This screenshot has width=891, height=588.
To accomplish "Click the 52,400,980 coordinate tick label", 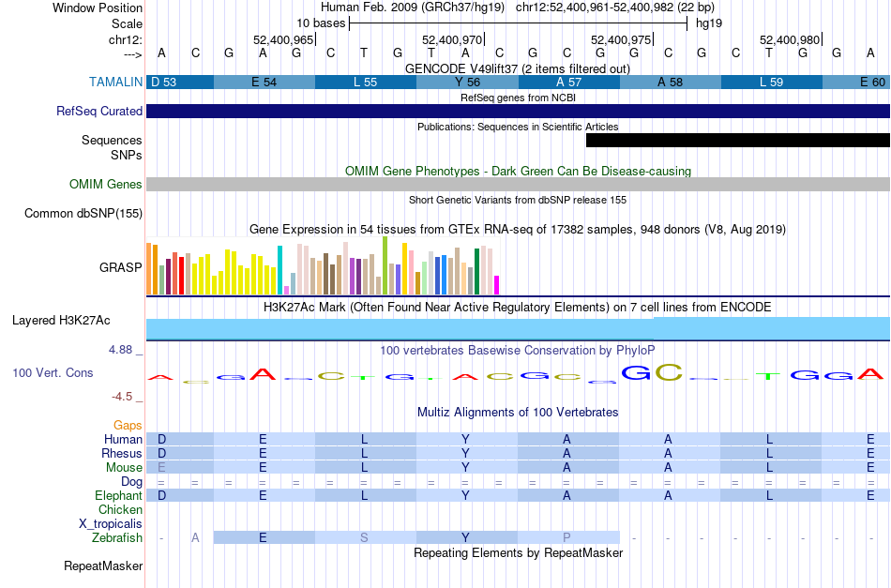I will [790, 39].
